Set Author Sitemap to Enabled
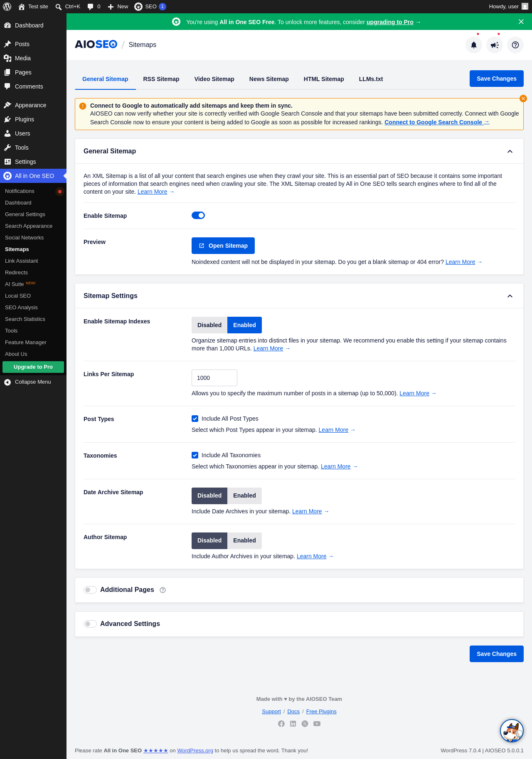532x759 pixels. [x=244, y=540]
